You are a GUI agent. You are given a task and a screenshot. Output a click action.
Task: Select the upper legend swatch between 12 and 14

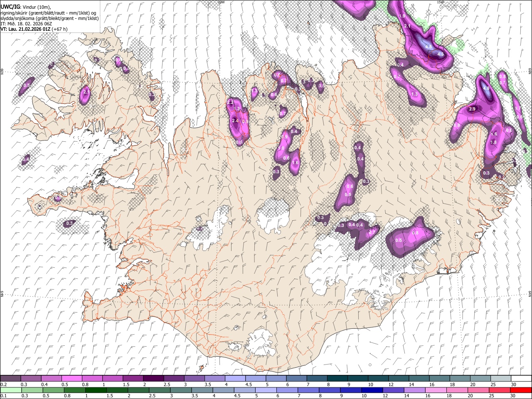398,379
